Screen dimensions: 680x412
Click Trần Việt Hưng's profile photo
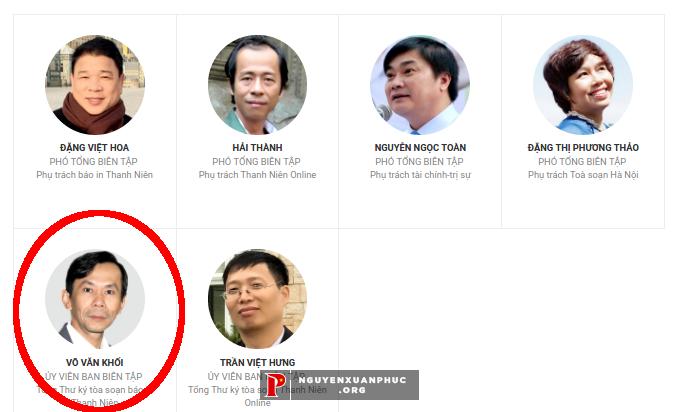tap(258, 299)
